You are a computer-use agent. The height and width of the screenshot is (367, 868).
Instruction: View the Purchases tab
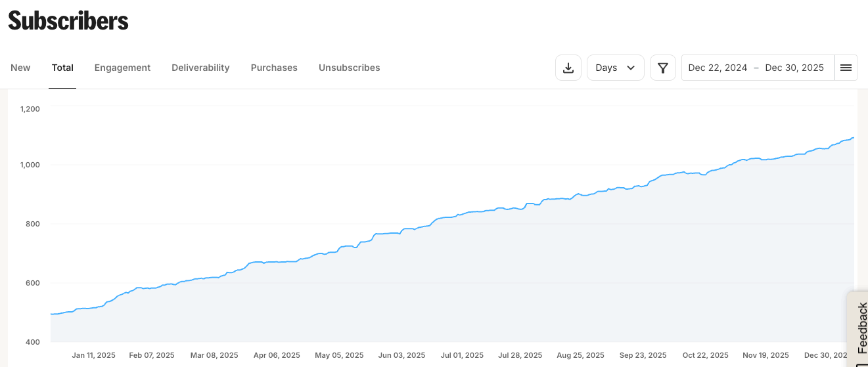274,68
